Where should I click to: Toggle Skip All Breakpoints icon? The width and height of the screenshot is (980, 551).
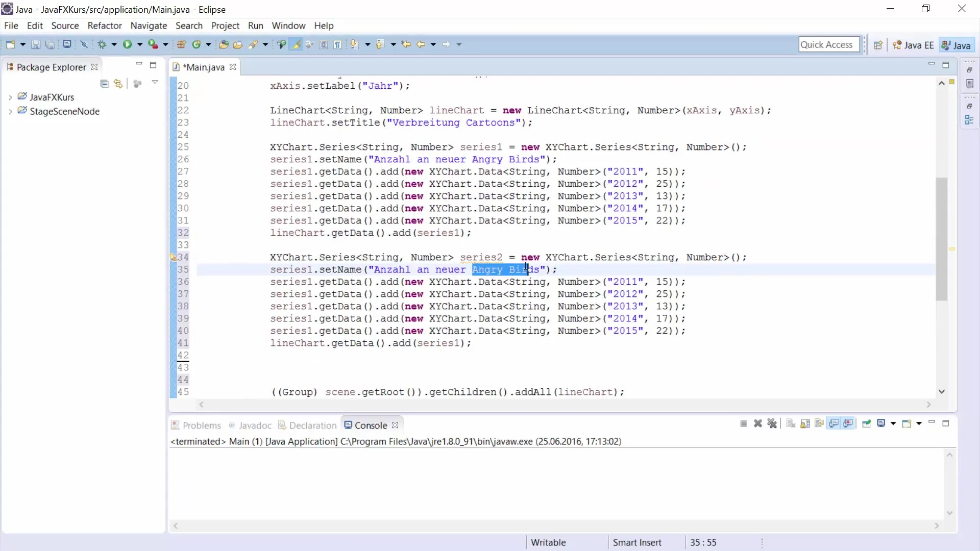pyautogui.click(x=84, y=45)
